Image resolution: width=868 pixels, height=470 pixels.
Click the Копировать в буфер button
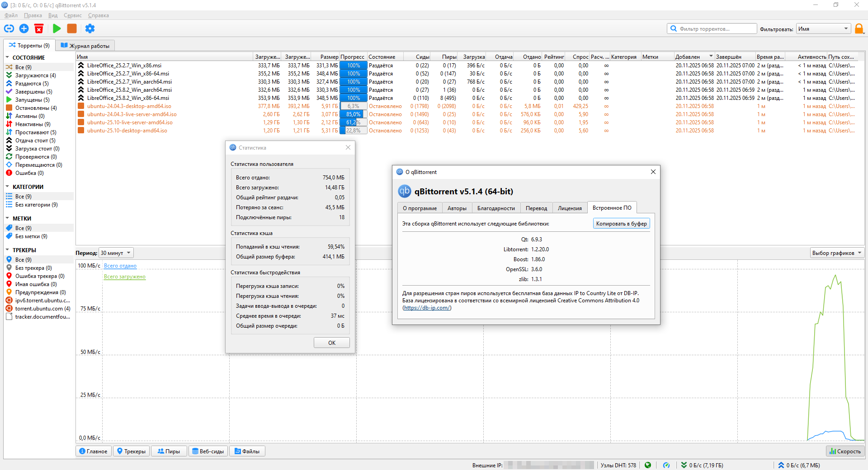[x=621, y=224]
